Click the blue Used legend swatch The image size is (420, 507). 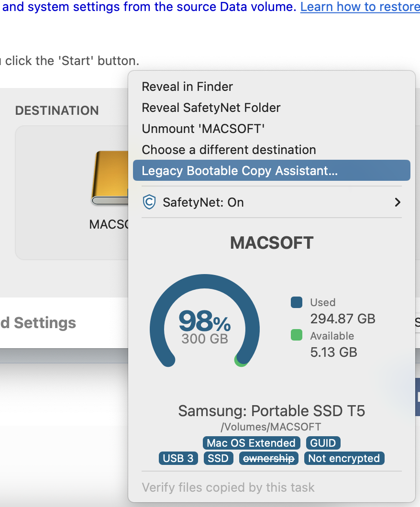297,302
